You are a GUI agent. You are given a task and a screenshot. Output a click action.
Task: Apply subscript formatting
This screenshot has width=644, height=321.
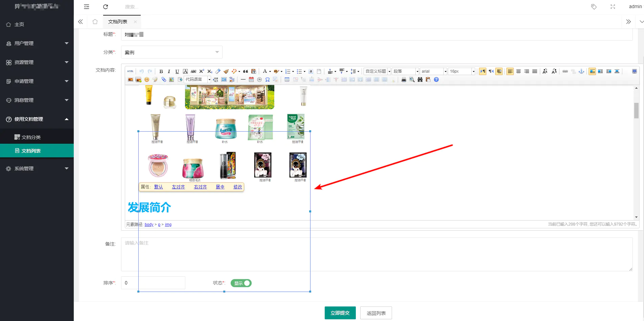(210, 71)
